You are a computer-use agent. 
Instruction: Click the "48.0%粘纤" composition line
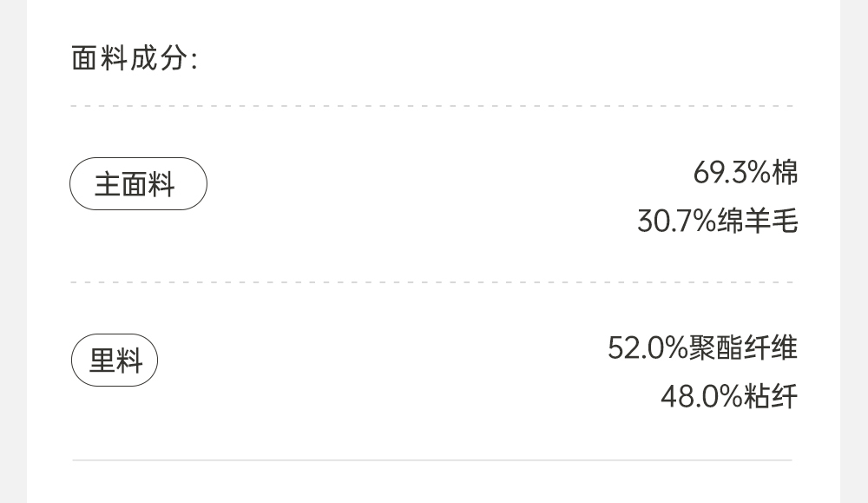[x=728, y=397]
